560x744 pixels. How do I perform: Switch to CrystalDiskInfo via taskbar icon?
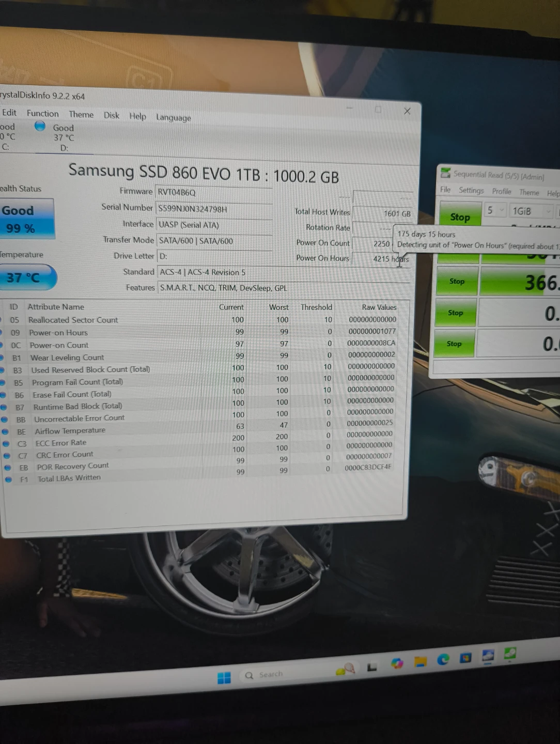tap(488, 656)
